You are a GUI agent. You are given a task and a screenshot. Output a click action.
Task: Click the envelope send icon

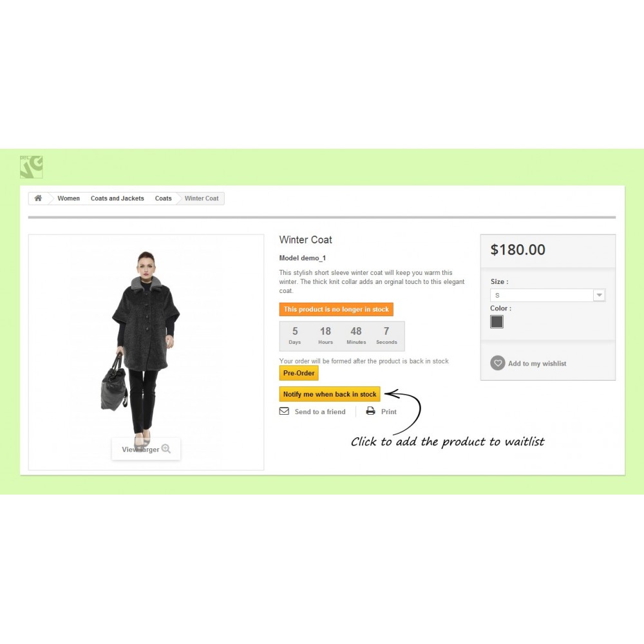tap(284, 411)
